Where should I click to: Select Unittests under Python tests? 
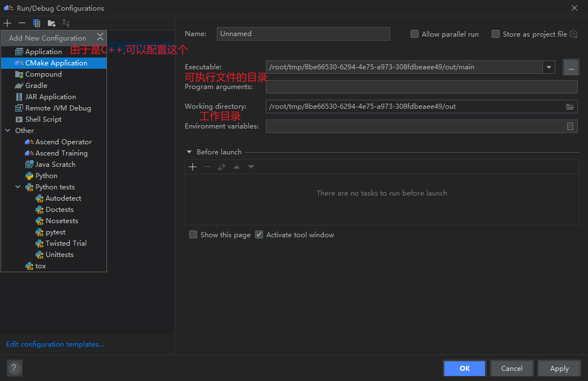point(54,255)
